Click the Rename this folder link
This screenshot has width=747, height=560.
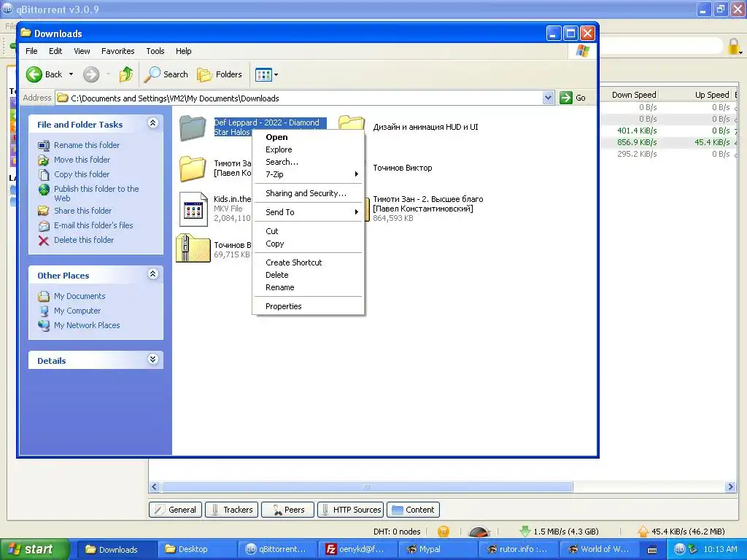click(x=87, y=145)
